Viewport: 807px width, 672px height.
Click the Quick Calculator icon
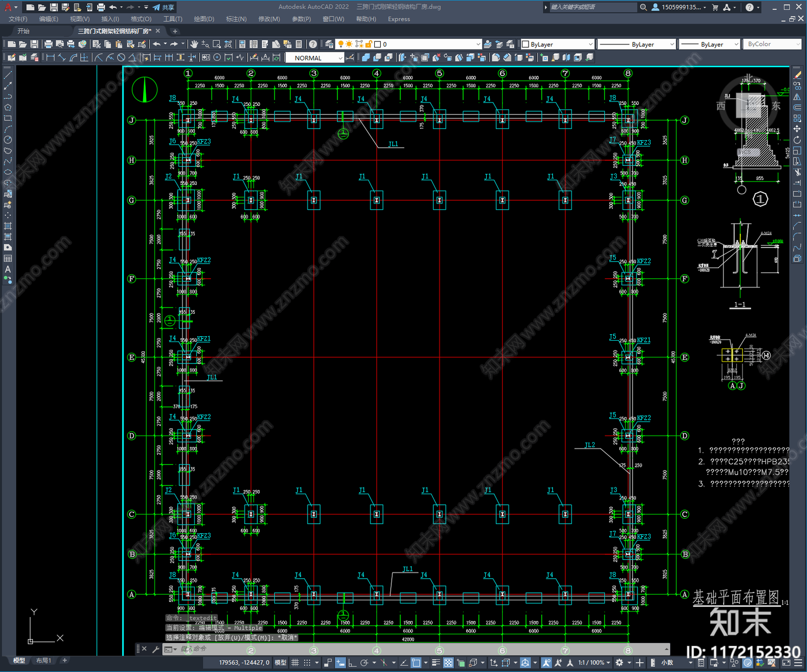click(299, 44)
